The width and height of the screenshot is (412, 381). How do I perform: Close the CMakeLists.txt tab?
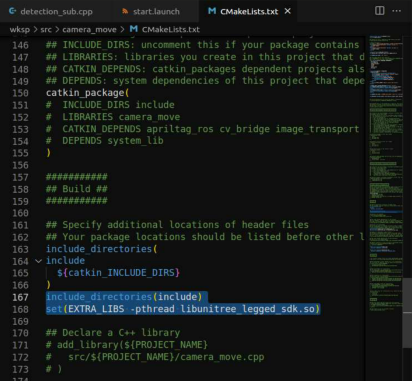(288, 11)
